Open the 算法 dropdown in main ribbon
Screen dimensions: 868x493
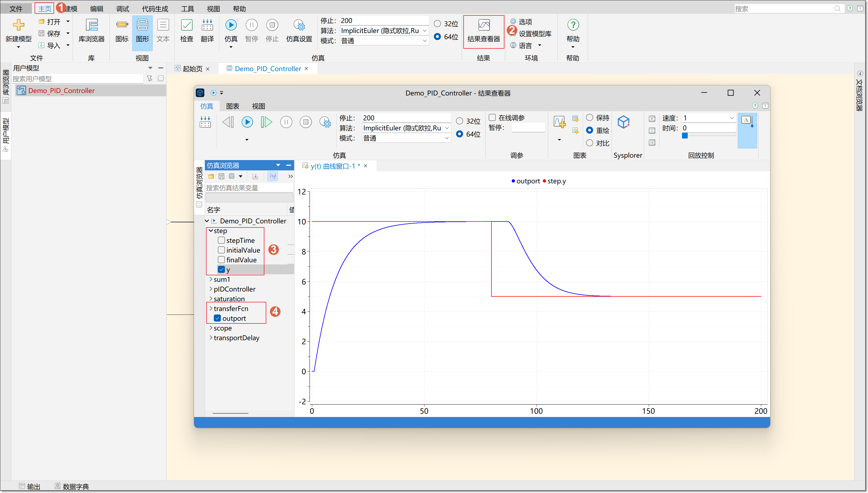(x=425, y=31)
